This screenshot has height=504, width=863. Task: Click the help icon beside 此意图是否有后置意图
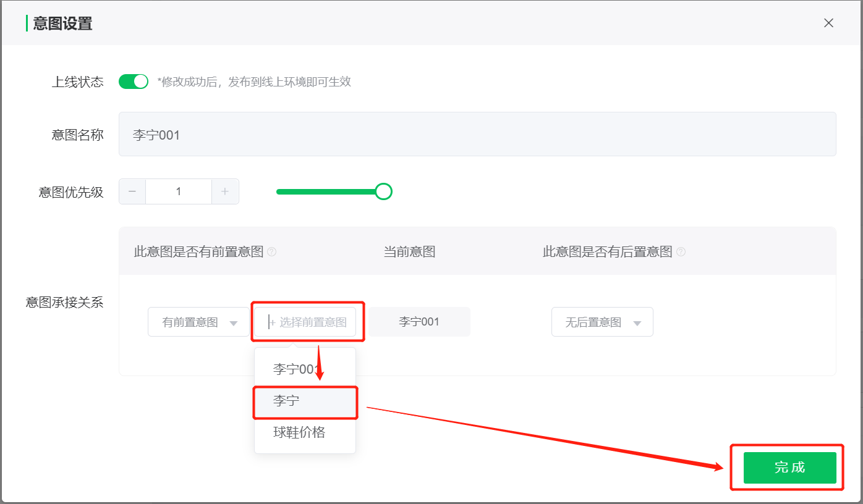click(x=681, y=252)
